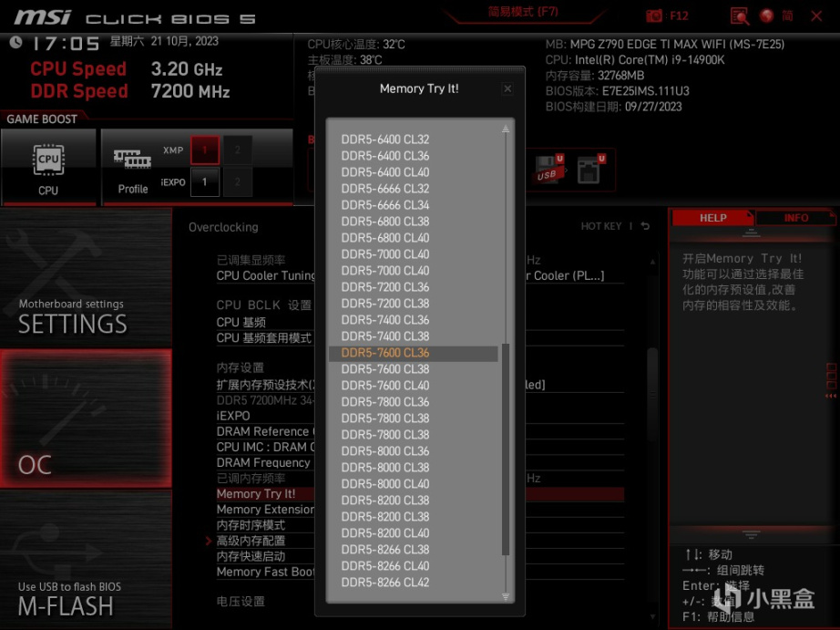The width and height of the screenshot is (840, 630).
Task: Open the M-FLASH BIOS update section
Action: [86, 559]
